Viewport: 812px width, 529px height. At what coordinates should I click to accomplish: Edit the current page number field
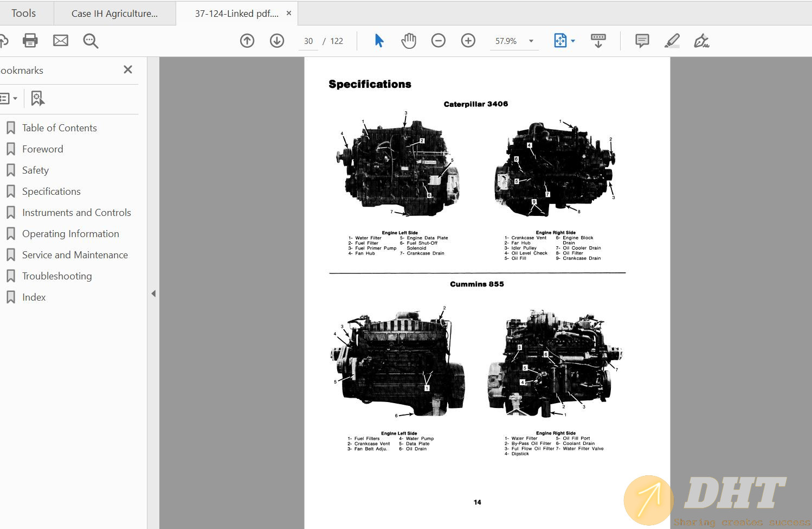click(308, 41)
